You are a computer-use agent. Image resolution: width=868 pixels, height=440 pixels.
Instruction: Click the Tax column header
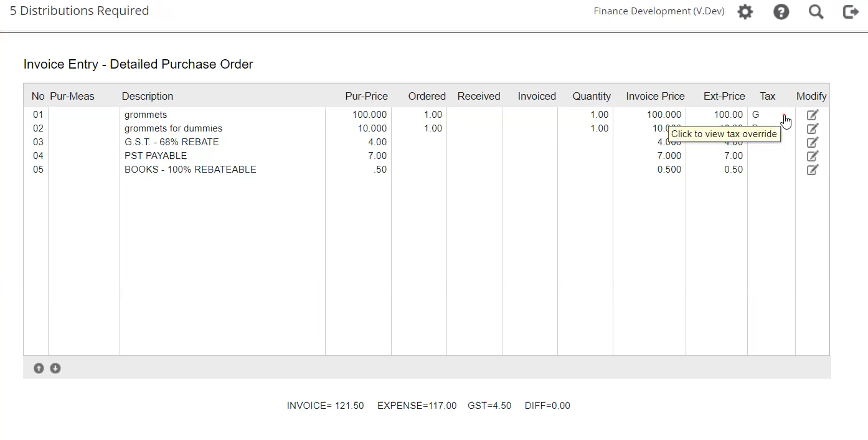point(767,96)
